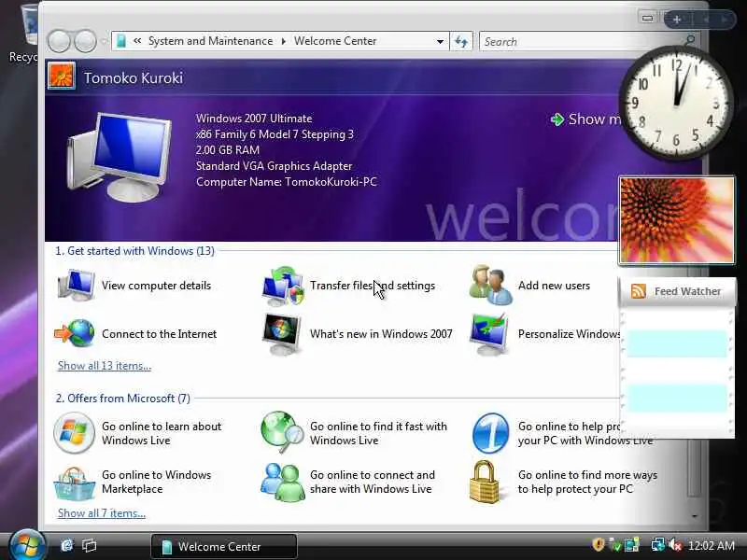This screenshot has width=747, height=560.
Task: Click the refresh button beside address bar
Action: point(460,41)
